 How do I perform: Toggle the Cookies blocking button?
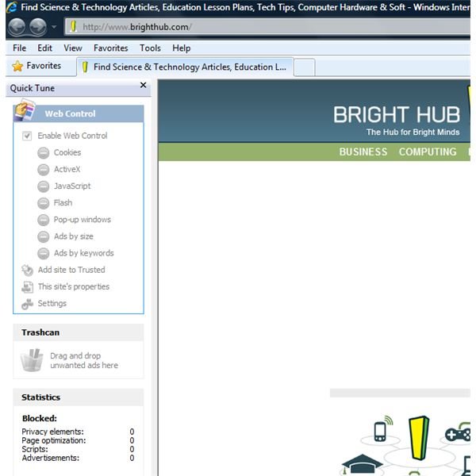[x=44, y=152]
